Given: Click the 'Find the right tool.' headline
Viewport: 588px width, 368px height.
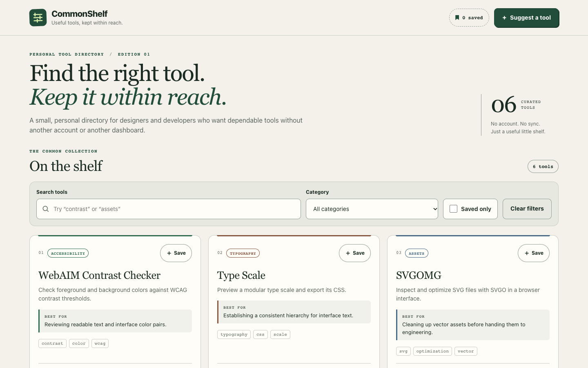Looking at the screenshot, I should (x=117, y=73).
